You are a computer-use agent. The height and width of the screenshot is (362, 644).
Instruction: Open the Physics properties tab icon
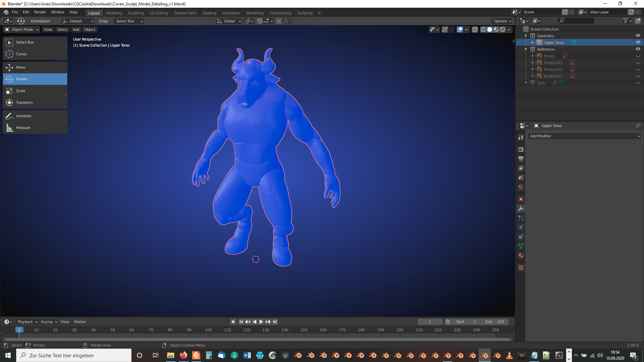[521, 227]
